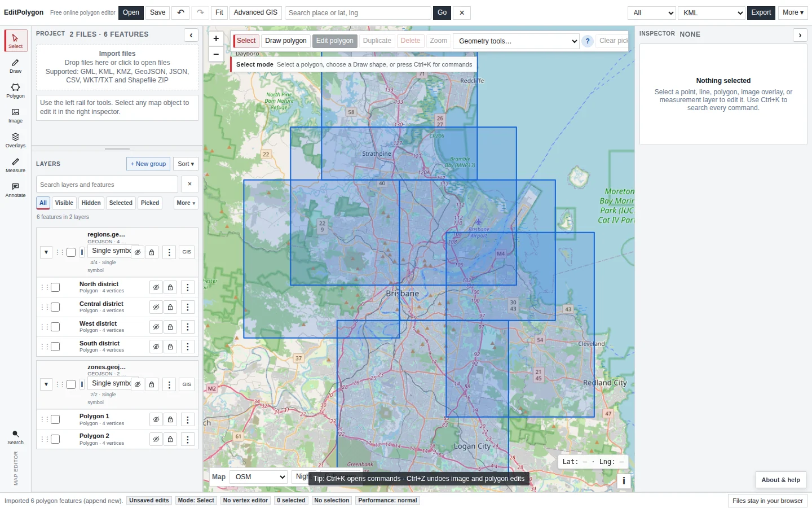Toggle visibility of Polygon 2
Screen dimensions: 812x508
pos(156,439)
